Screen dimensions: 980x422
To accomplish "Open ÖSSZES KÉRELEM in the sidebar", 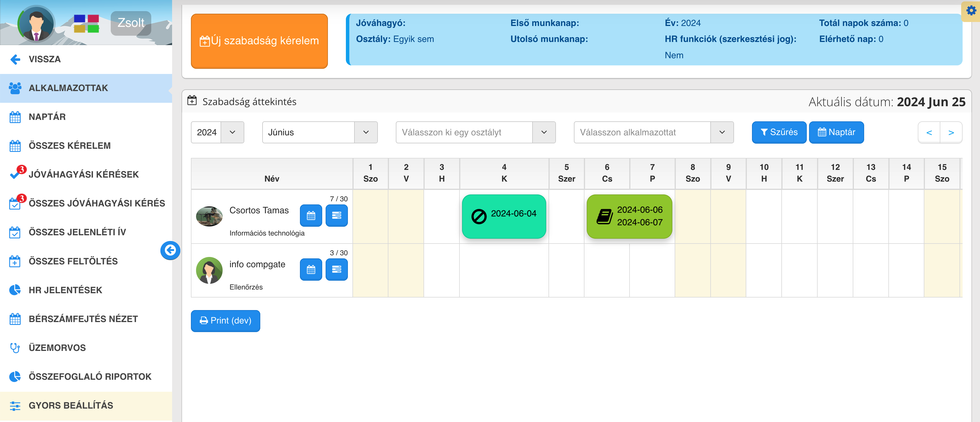I will coord(86,146).
